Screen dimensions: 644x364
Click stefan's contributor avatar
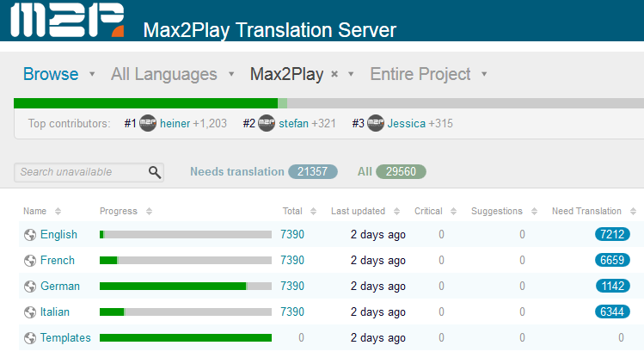point(267,123)
